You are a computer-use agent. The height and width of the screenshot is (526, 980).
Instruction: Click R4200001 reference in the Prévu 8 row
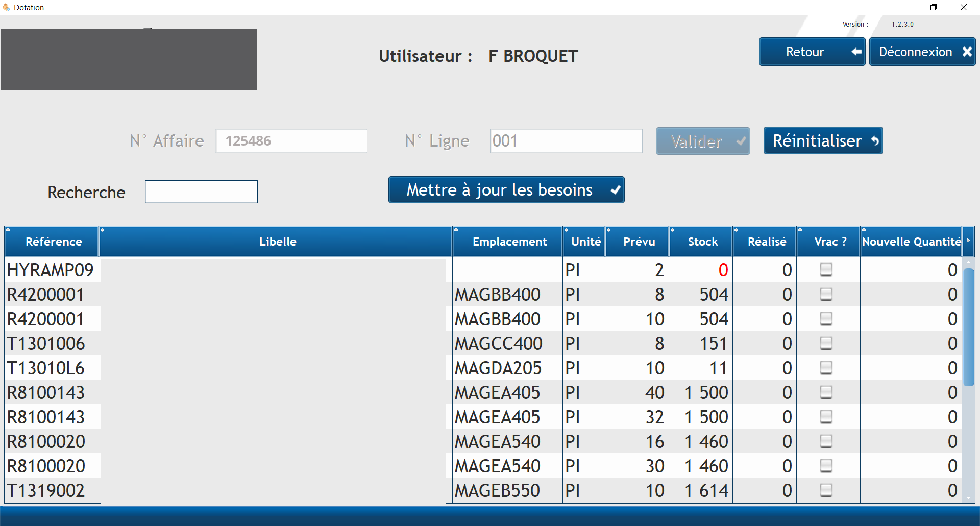[x=52, y=294]
